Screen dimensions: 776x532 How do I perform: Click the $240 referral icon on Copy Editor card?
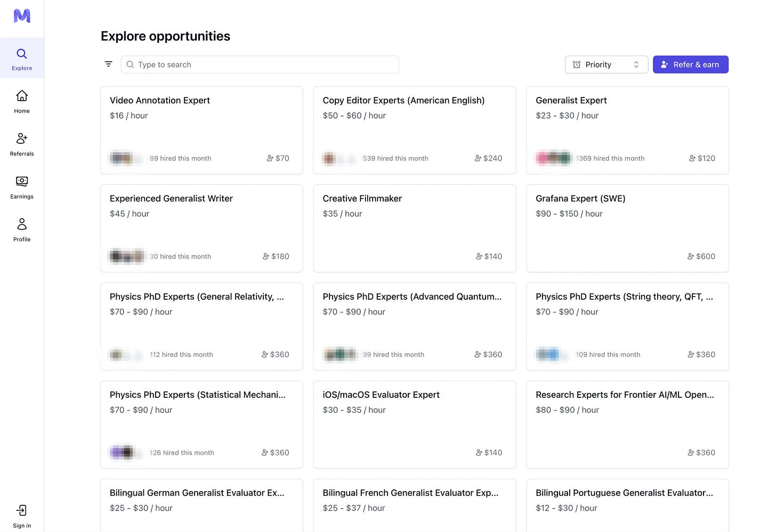point(478,158)
